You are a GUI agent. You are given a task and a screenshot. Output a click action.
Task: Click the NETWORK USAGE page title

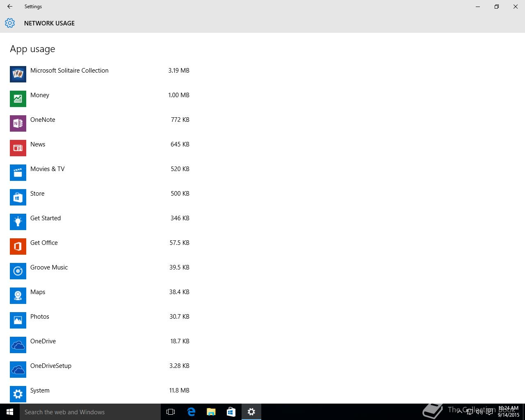pos(49,23)
